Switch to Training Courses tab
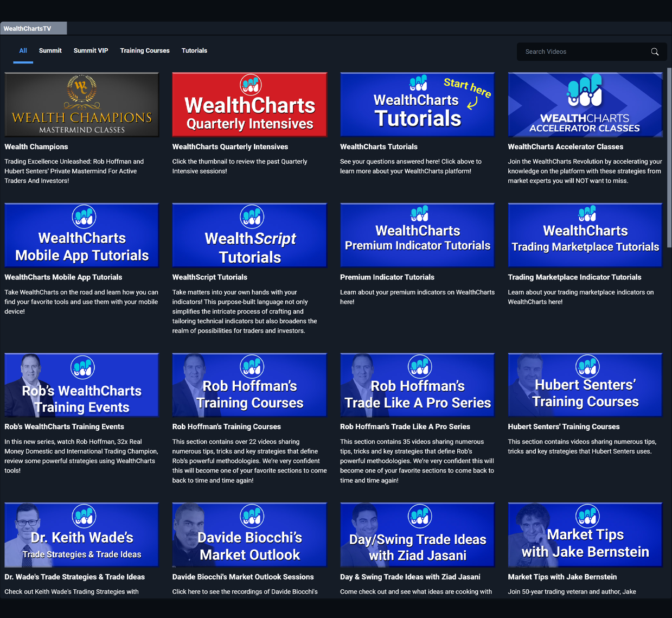Image resolution: width=672 pixels, height=618 pixels. (145, 50)
